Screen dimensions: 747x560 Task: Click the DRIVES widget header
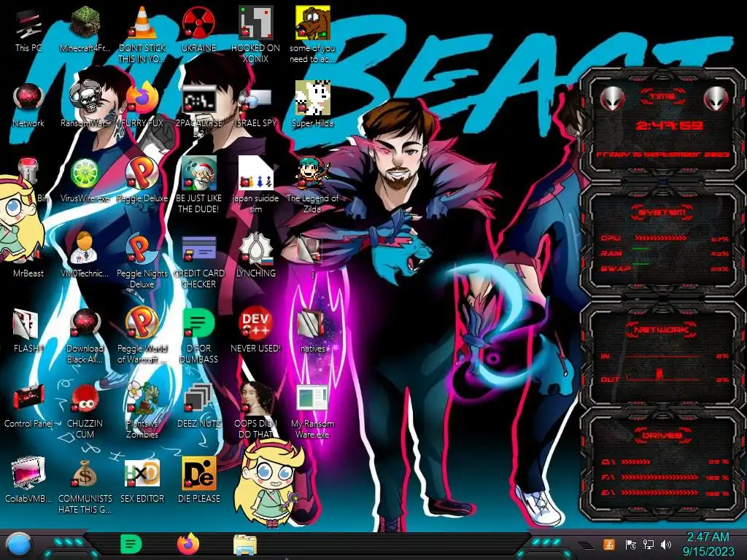click(662, 435)
